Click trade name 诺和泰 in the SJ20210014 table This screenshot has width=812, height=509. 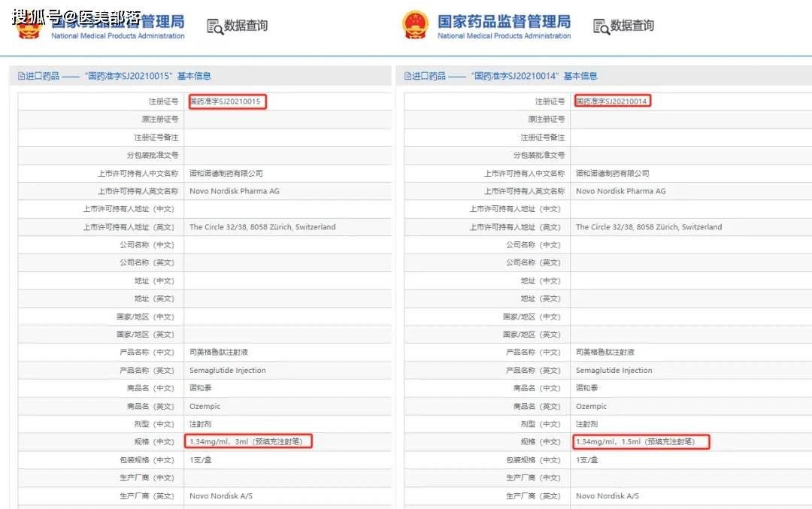(586, 388)
